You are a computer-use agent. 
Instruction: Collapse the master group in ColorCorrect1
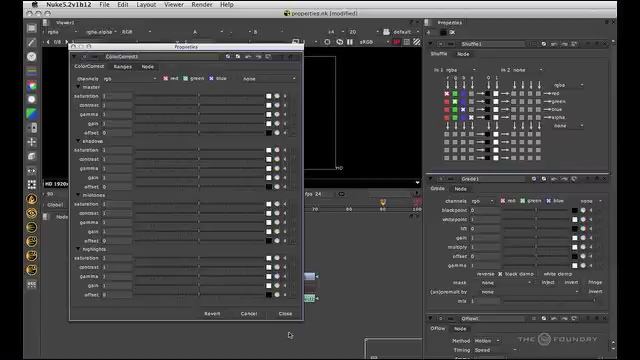coord(78,87)
